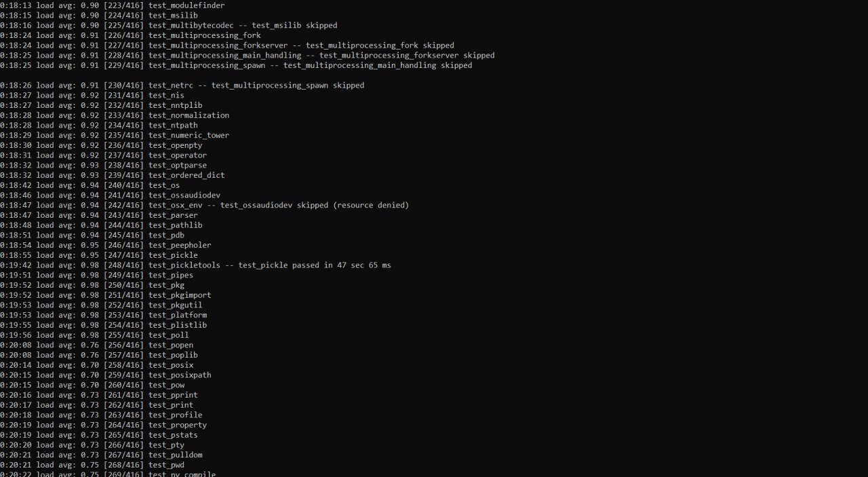Click the test_plistlib entry
Image resolution: width=868 pixels, height=477 pixels.
(103, 325)
